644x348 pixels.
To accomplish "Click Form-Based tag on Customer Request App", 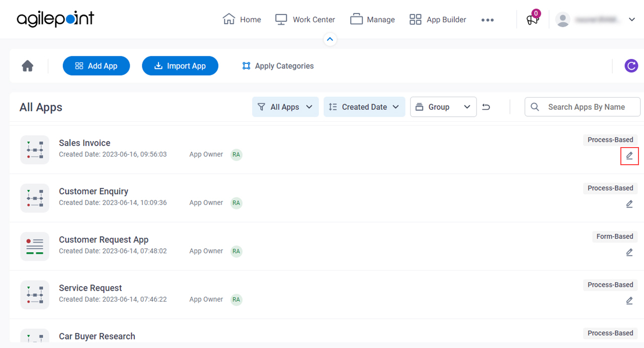I will (x=615, y=237).
